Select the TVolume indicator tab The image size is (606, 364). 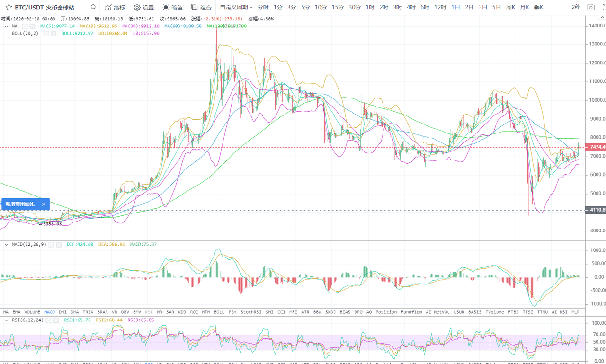[x=495, y=312]
